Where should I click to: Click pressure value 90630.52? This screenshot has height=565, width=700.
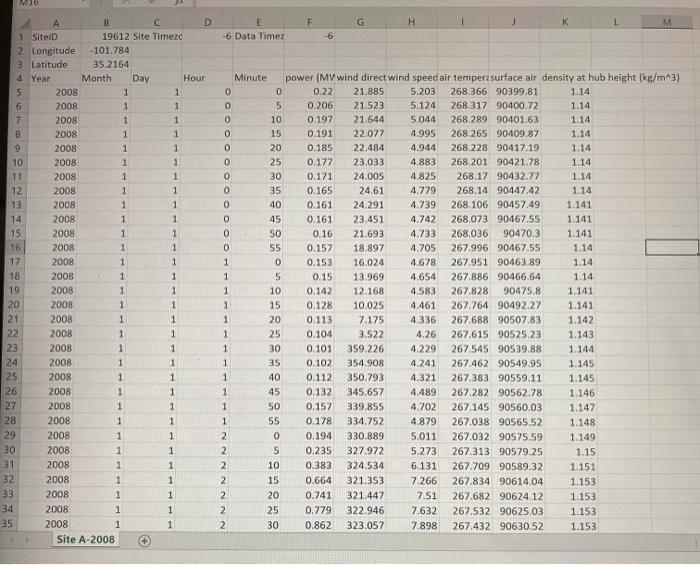[x=517, y=526]
